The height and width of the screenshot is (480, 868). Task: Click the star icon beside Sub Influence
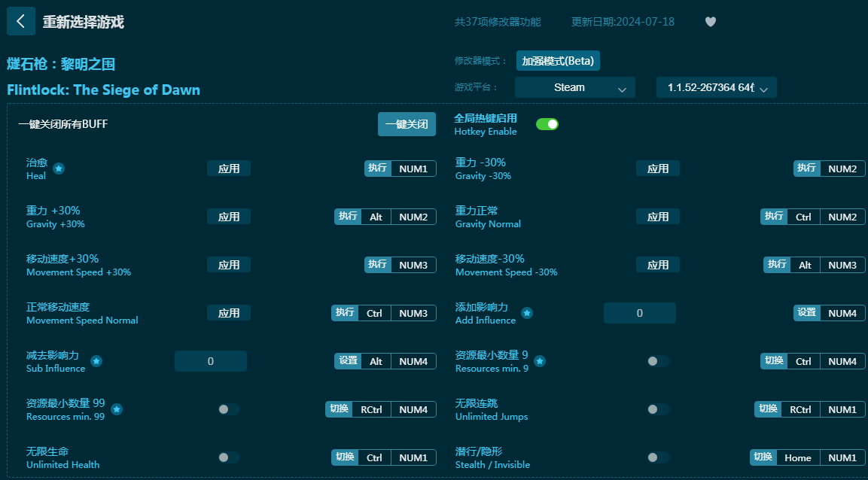pos(96,361)
